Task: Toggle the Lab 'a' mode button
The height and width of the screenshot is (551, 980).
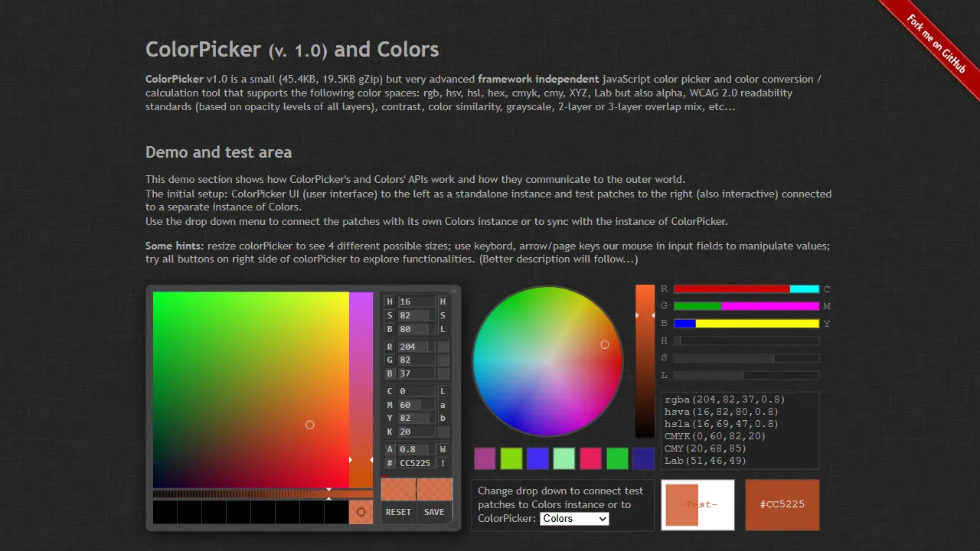Action: [443, 405]
